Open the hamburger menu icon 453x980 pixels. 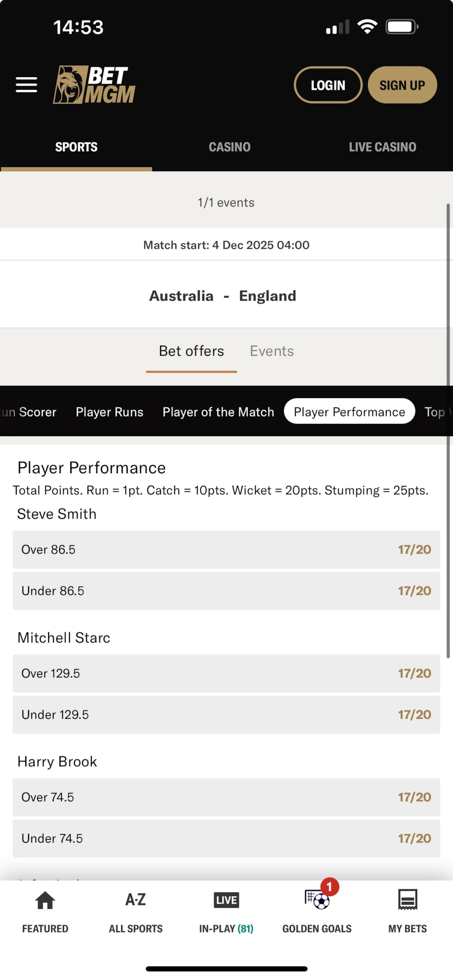(x=26, y=85)
